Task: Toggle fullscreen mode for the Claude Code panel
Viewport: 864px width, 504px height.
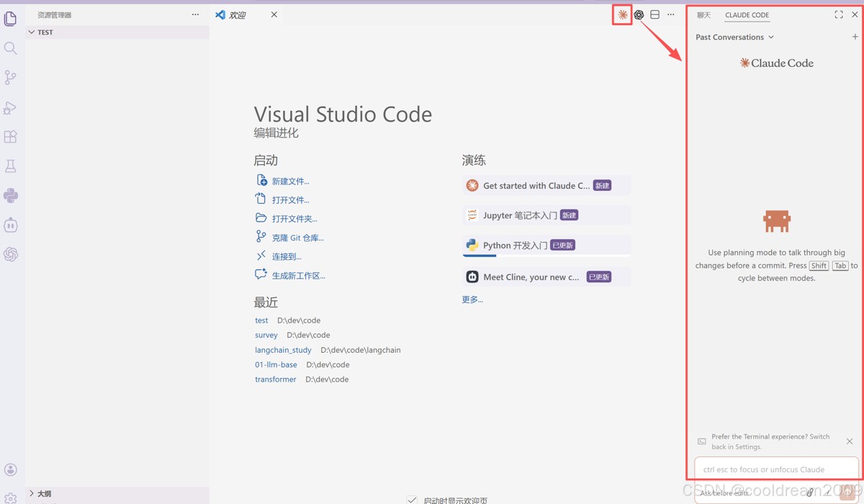Action: [x=837, y=14]
